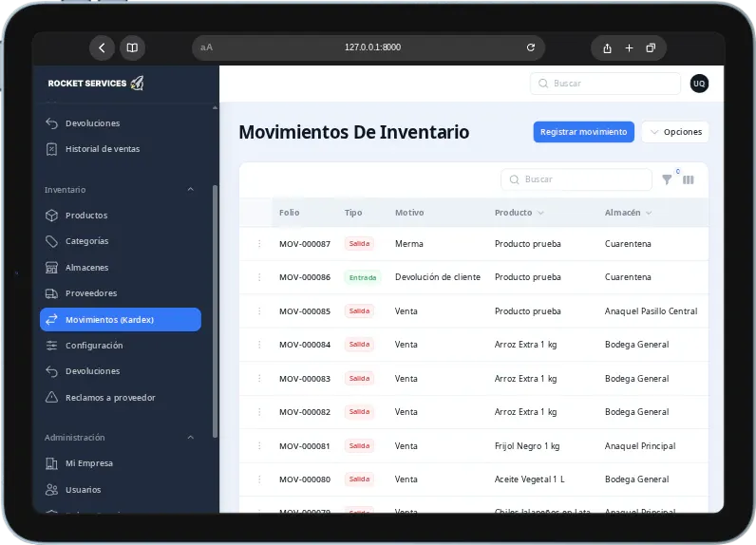This screenshot has height=545, width=756.
Task: Add a new tab with the plus icon
Action: [629, 47]
